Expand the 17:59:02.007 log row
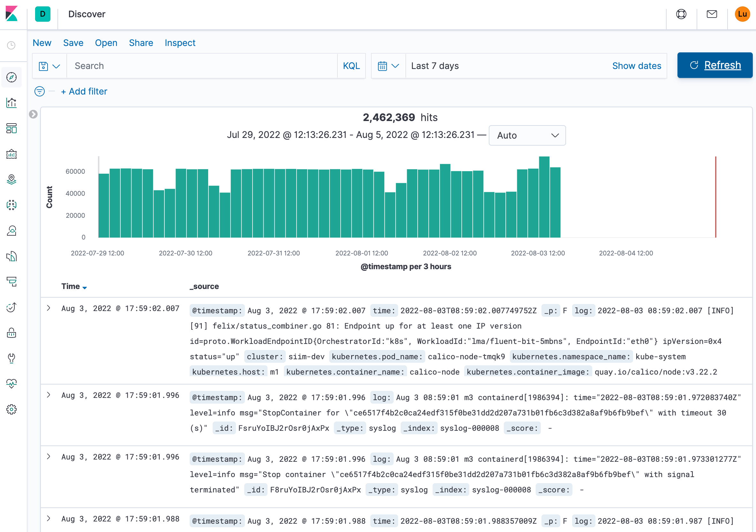This screenshot has height=532, width=756. click(49, 308)
